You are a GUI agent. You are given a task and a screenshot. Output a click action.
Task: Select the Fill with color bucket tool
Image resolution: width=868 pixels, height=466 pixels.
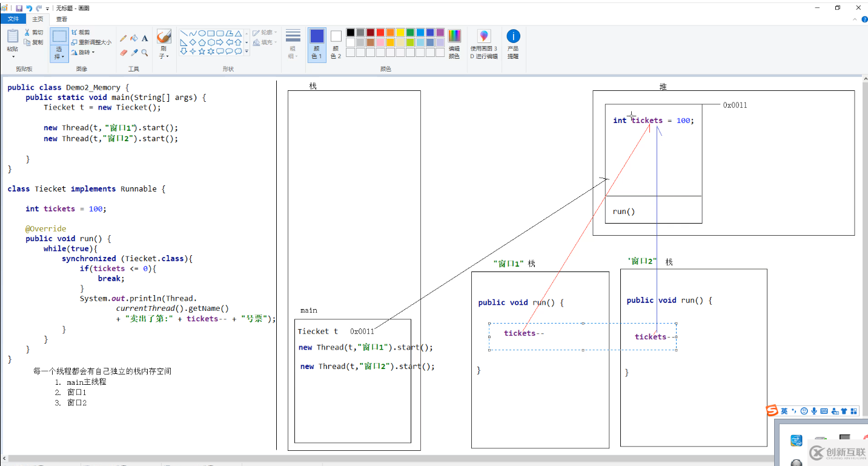pyautogui.click(x=134, y=38)
